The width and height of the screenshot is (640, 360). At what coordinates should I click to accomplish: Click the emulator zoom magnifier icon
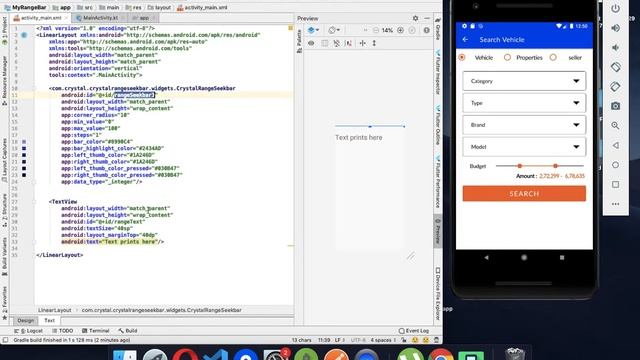coord(616,126)
